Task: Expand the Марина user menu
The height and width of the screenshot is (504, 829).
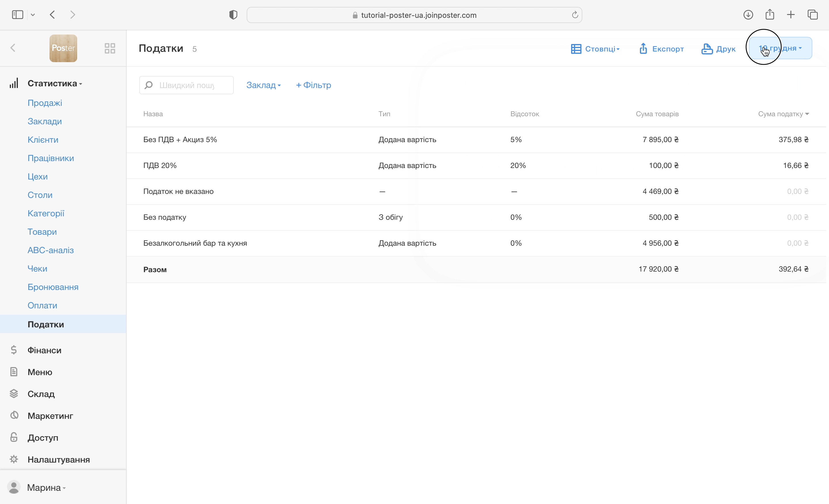Action: pos(46,487)
